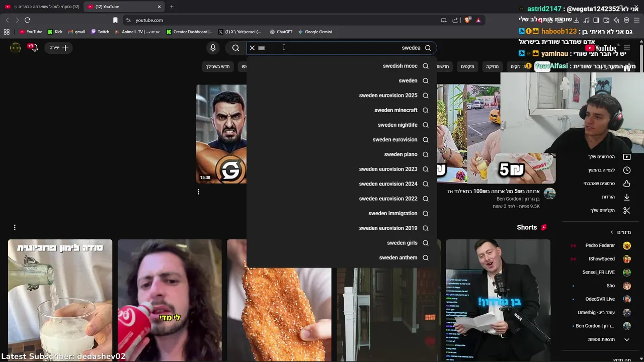The width and height of the screenshot is (644, 362).
Task: Select suggestion 'sweden anthem'
Action: pyautogui.click(x=342, y=257)
